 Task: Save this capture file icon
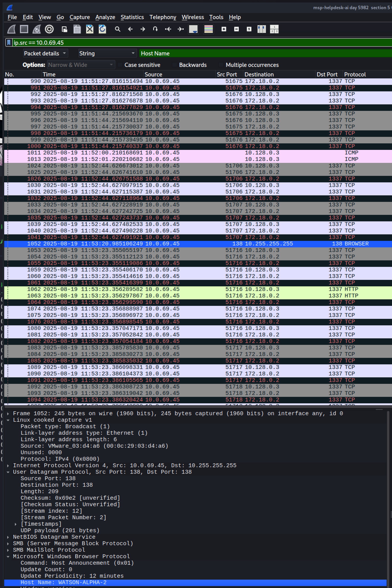[77, 29]
